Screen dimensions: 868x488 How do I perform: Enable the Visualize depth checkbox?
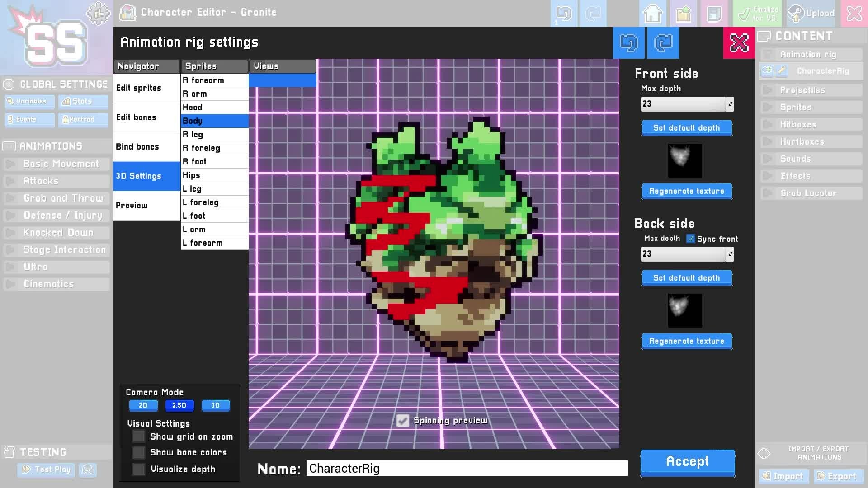tap(138, 469)
